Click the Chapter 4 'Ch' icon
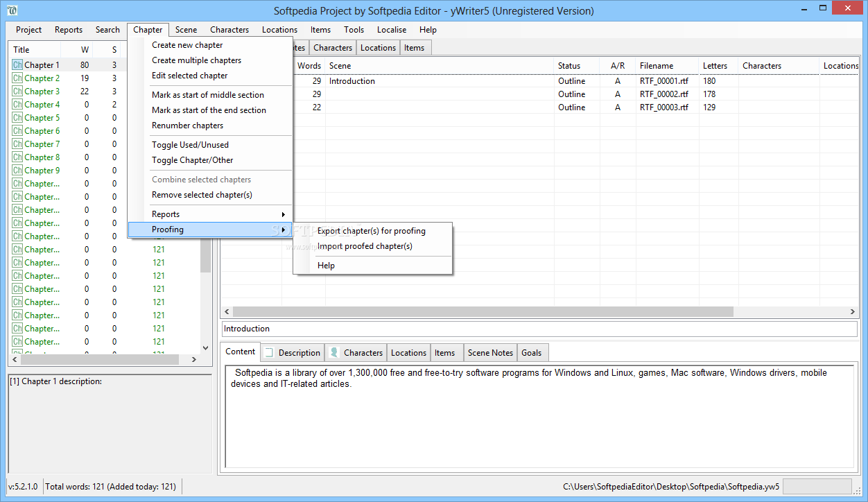The image size is (868, 502). [17, 104]
